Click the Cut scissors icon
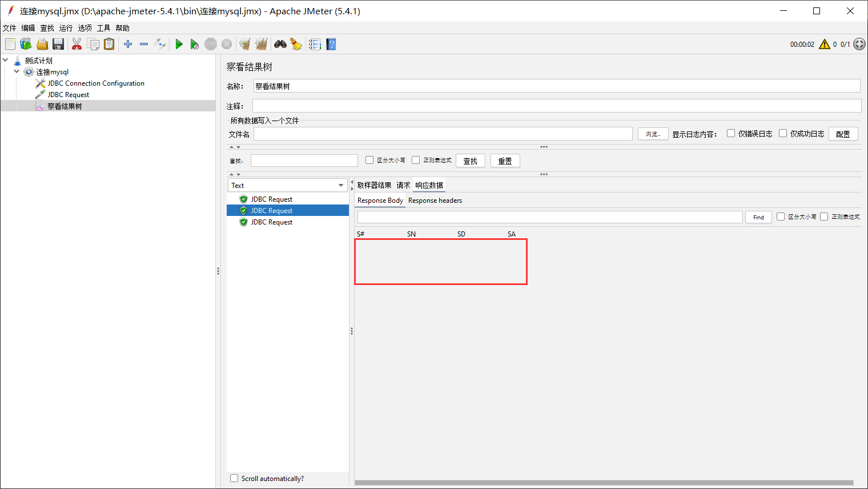The height and width of the screenshot is (489, 868). (x=77, y=44)
